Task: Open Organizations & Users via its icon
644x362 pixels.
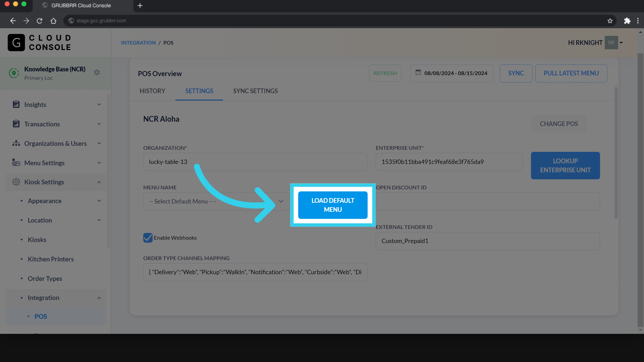Action: [x=16, y=143]
